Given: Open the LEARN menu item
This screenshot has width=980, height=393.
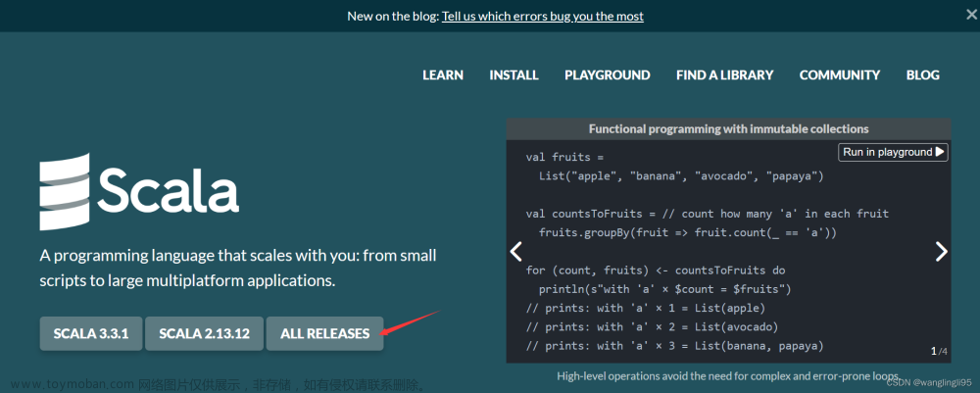Looking at the screenshot, I should coord(443,75).
